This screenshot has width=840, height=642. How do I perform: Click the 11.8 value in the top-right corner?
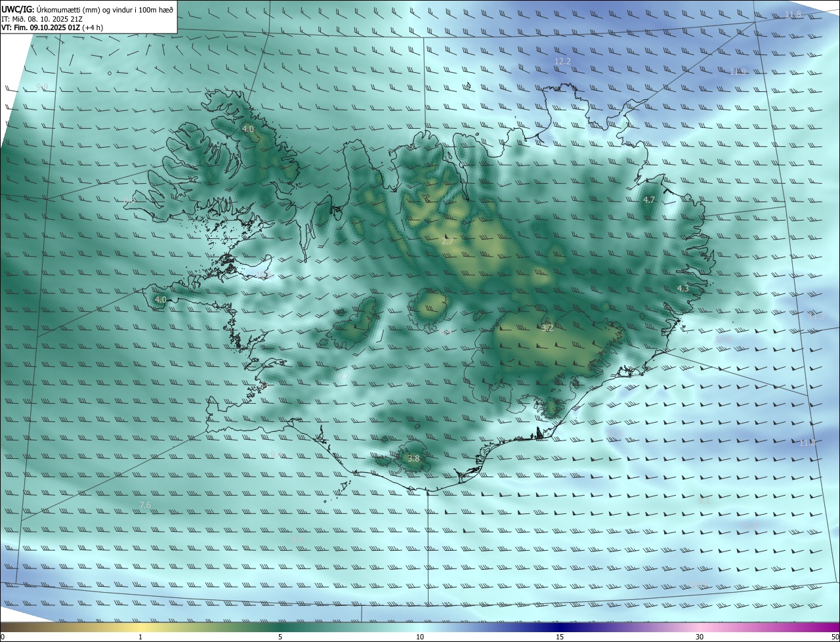(x=793, y=14)
